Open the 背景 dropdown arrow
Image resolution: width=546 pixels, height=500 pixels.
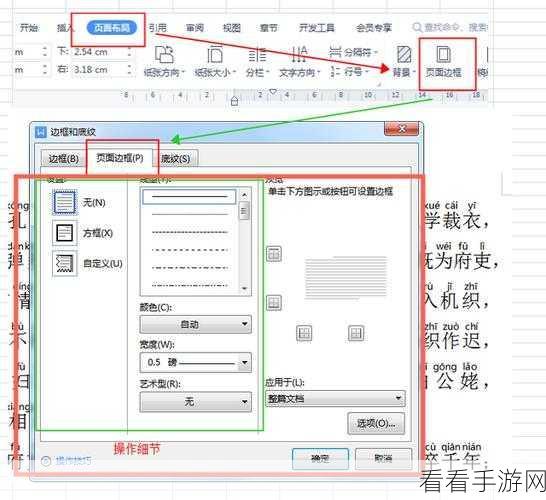click(x=414, y=73)
